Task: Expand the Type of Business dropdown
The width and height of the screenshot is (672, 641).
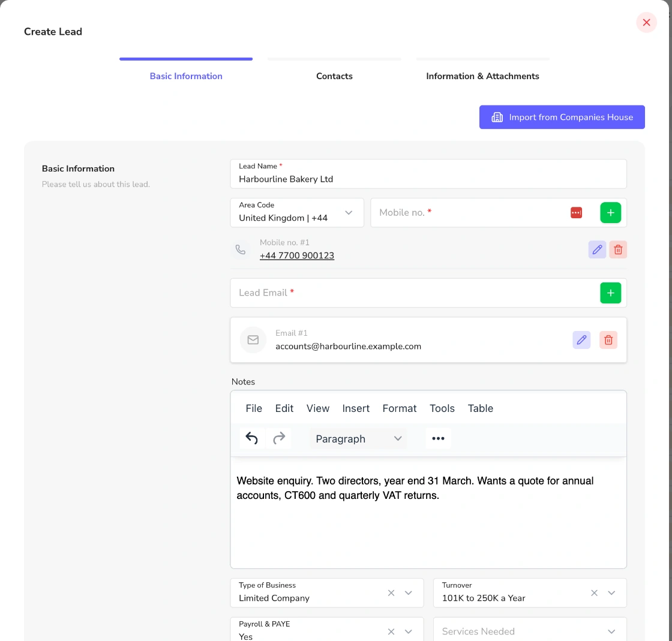Action: tap(409, 593)
